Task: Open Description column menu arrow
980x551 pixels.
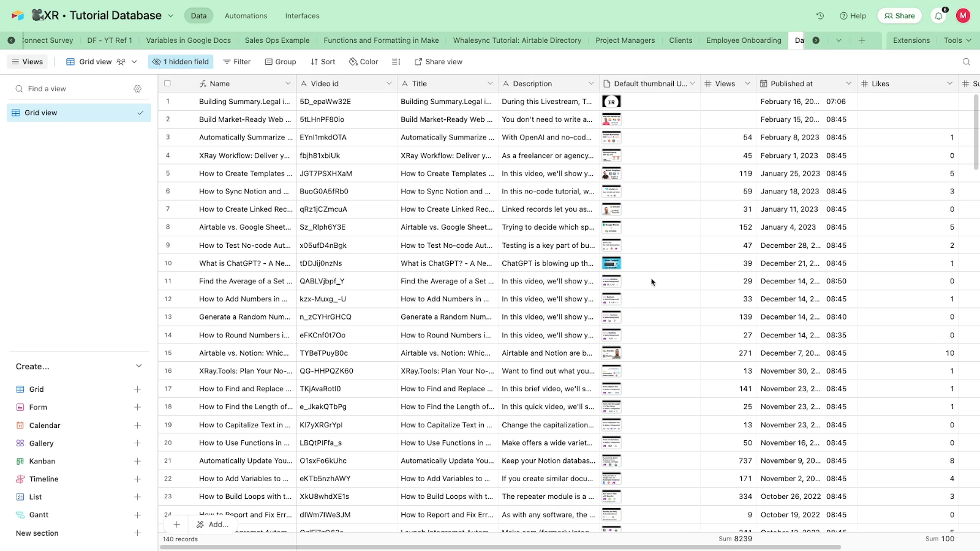Action: click(x=591, y=84)
